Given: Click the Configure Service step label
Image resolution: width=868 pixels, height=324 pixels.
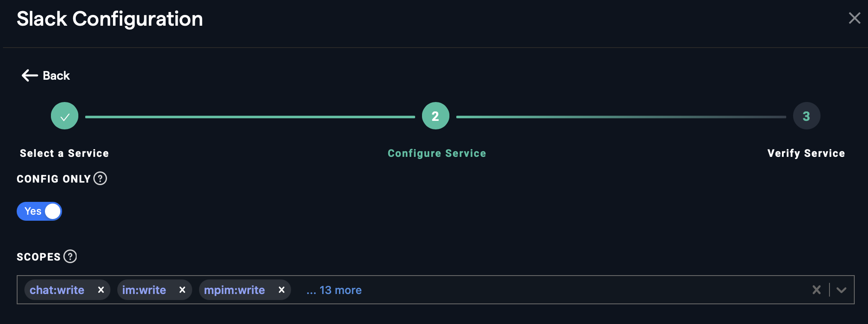Looking at the screenshot, I should tap(437, 153).
